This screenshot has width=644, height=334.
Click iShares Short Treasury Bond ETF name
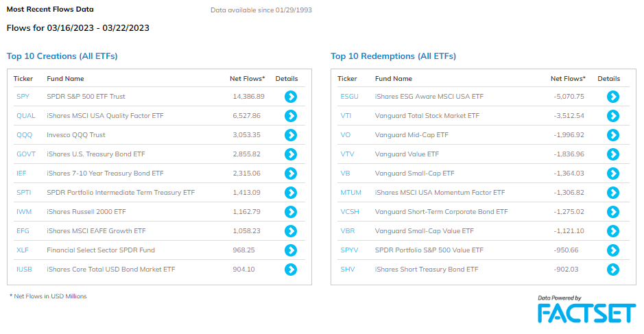click(427, 270)
